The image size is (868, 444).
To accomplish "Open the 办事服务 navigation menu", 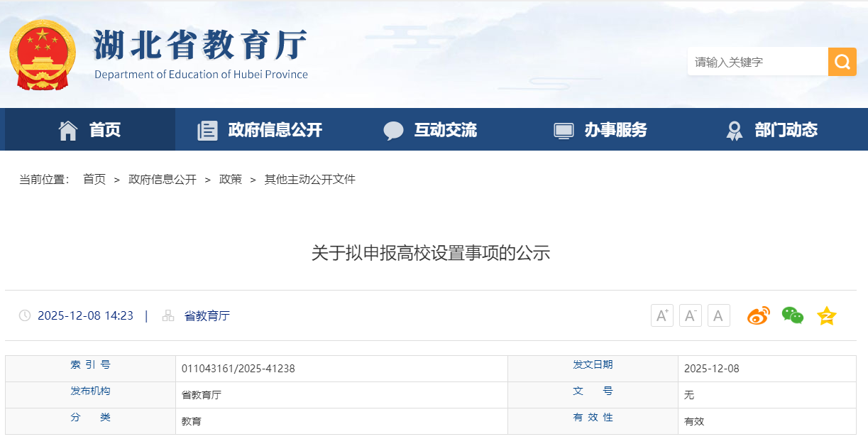I will coord(615,129).
